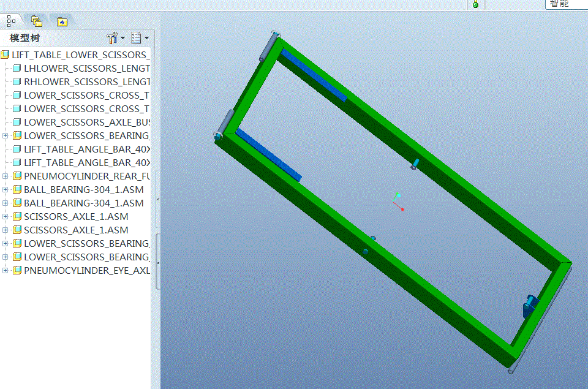Expand the first SCISSORS_AXLE_1.ASM node
The width and height of the screenshot is (588, 389).
point(6,216)
